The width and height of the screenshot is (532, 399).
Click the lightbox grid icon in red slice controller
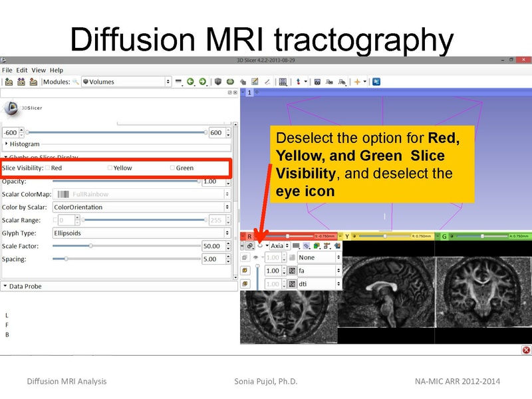pyautogui.click(x=296, y=245)
